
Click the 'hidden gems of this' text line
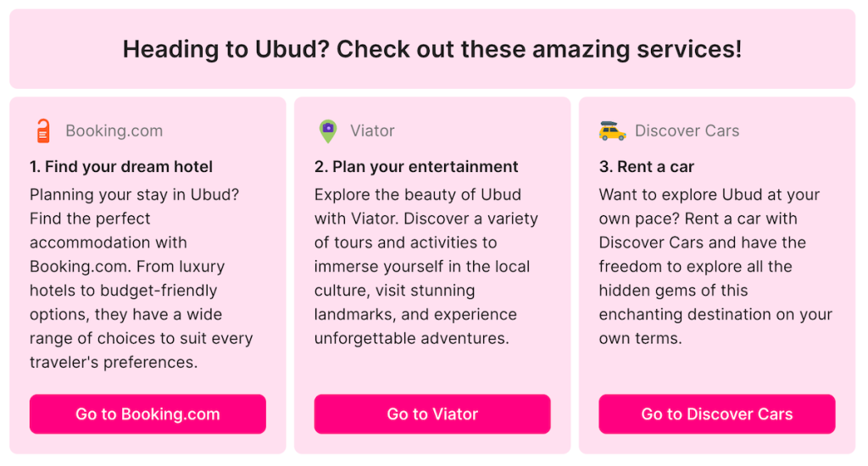[673, 290]
